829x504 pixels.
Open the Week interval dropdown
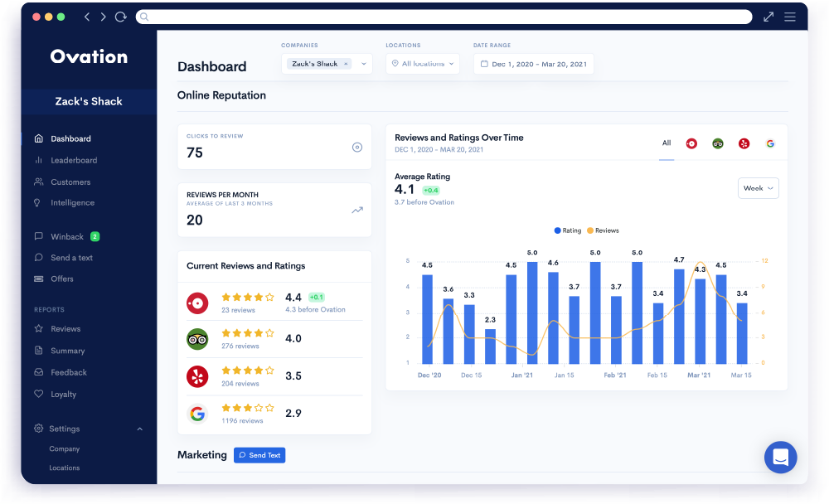tap(759, 188)
